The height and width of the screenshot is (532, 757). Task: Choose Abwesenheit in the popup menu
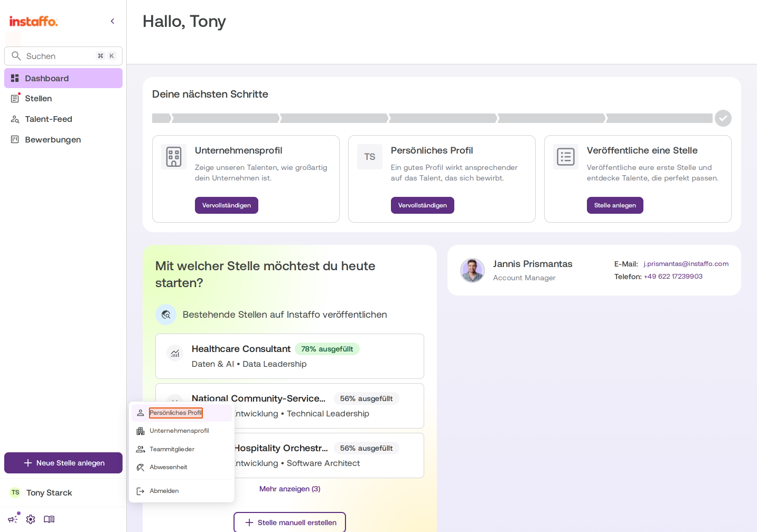182,467
